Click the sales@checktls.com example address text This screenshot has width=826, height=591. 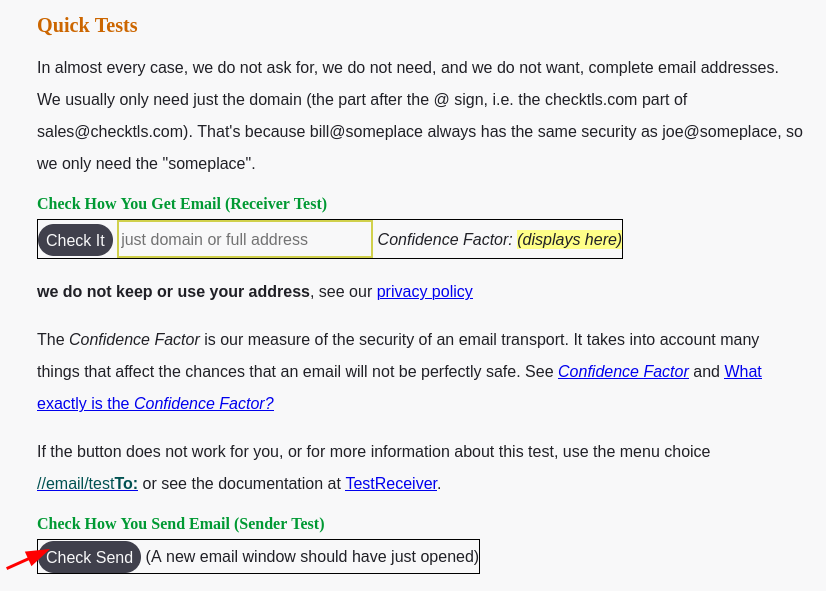point(112,132)
